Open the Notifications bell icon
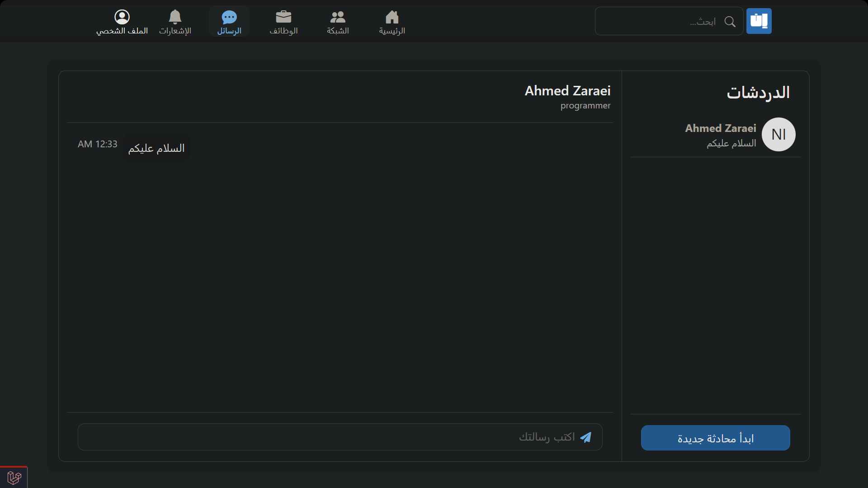Image resolution: width=868 pixels, height=488 pixels. (175, 17)
